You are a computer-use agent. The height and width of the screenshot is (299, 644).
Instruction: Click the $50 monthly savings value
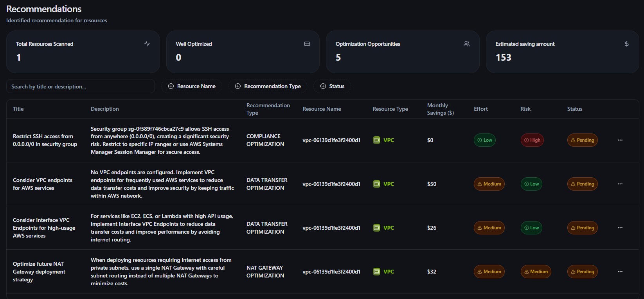tap(432, 184)
